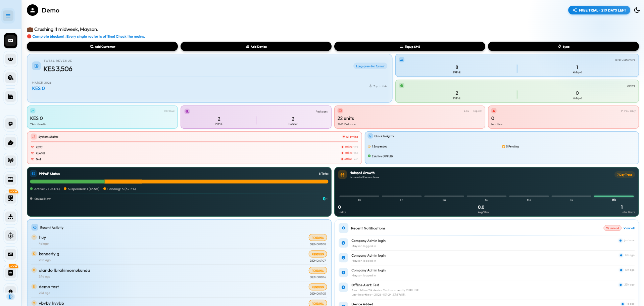This screenshot has height=306, width=644.
Task: Open the IP sidebar icon marked Soon
Action: [x=10, y=198]
